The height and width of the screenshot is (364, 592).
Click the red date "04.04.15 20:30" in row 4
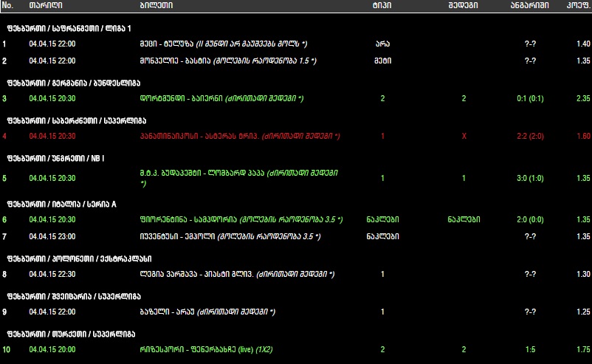52,137
